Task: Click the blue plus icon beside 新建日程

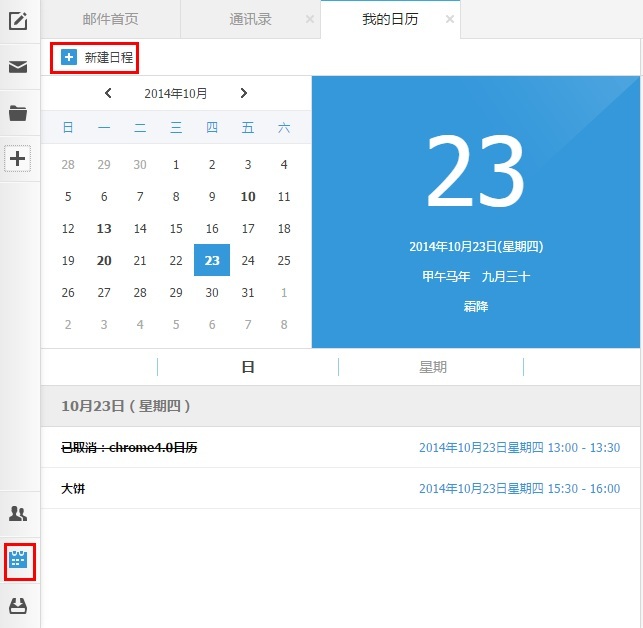Action: coord(68,58)
